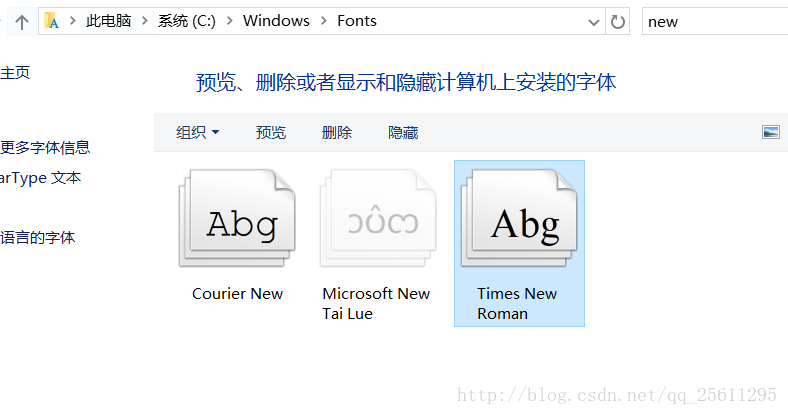Go up one folder level arrow

click(22, 22)
